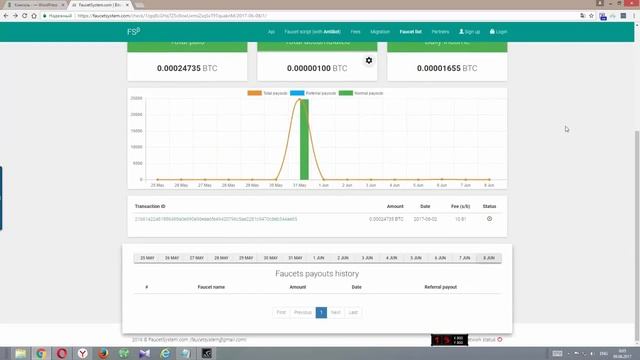Go to page 1 in pagination

[x=321, y=312]
